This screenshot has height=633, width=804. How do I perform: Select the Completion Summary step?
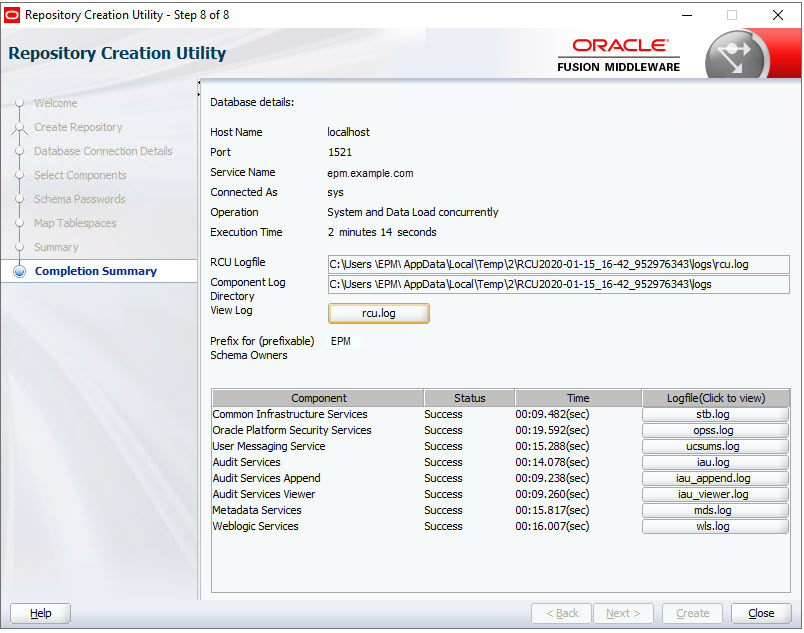click(x=95, y=271)
